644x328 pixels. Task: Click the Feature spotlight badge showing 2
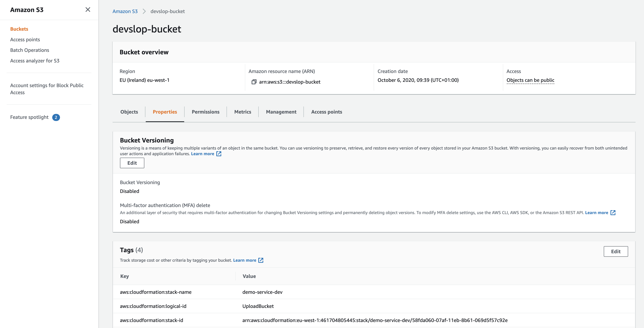point(56,117)
